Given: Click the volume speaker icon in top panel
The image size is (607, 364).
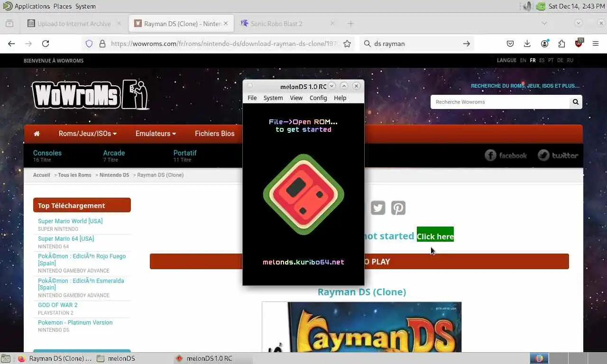Looking at the screenshot, I should point(527,6).
